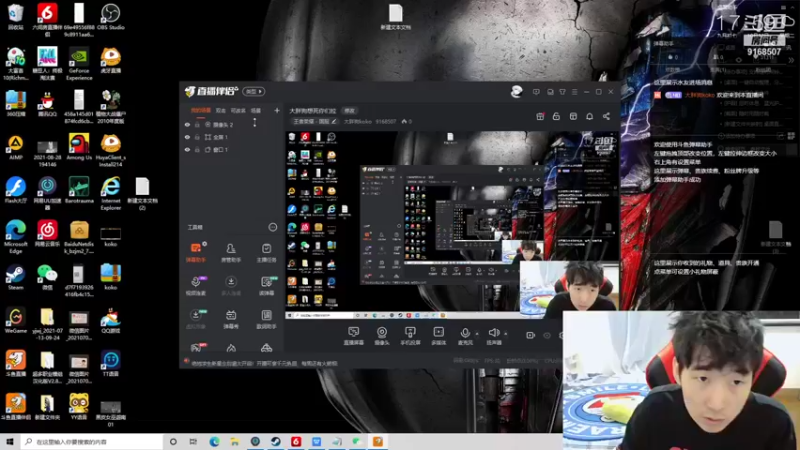800x450 pixels.
Task: Select the 全屏 1 source row
Action: click(232, 137)
